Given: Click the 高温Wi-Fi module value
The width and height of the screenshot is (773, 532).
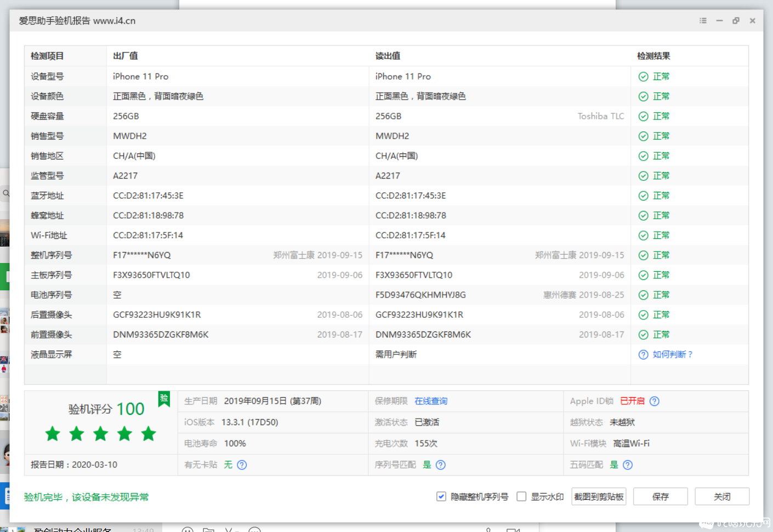Looking at the screenshot, I should coord(631,443).
